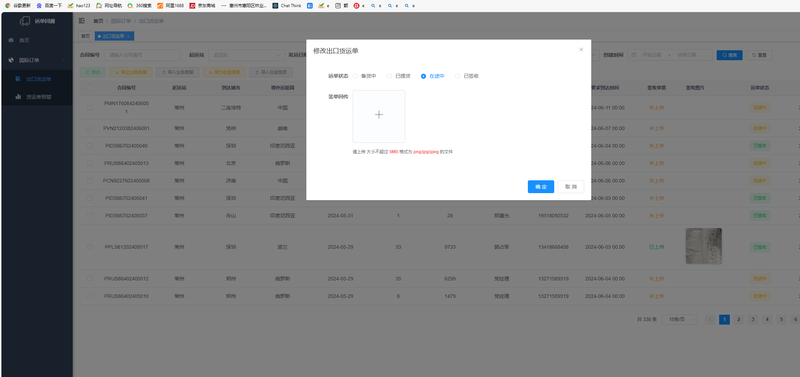Click the grey 导入在途信息 button
This screenshot has height=377, width=800.
270,72
